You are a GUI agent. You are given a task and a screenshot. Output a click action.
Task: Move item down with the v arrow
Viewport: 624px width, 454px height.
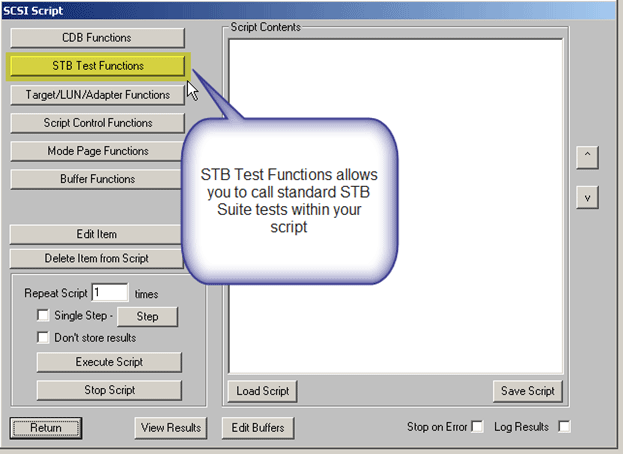(587, 198)
